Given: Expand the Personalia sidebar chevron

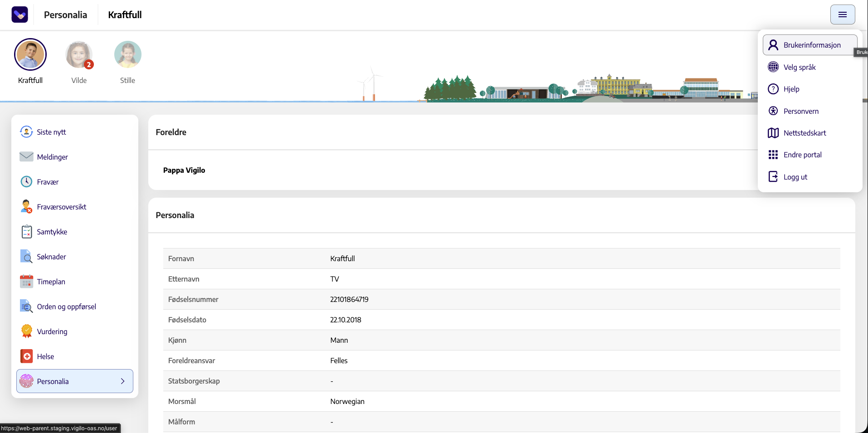Looking at the screenshot, I should tap(122, 381).
